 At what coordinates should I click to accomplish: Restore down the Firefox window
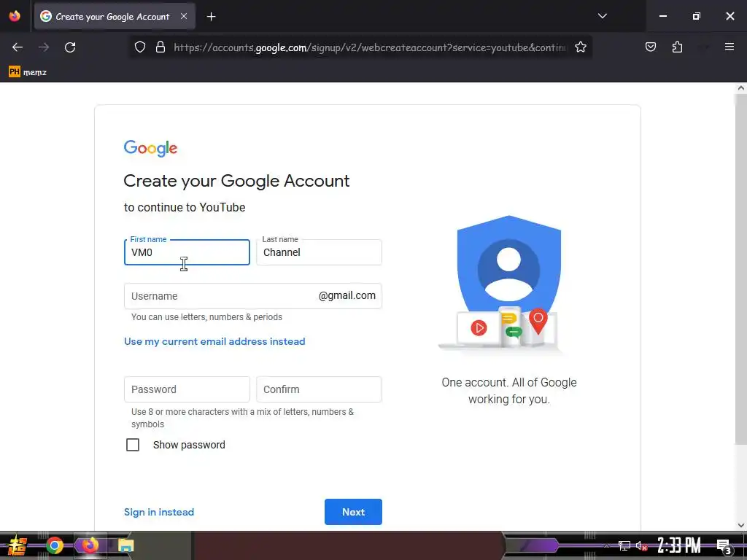(697, 16)
